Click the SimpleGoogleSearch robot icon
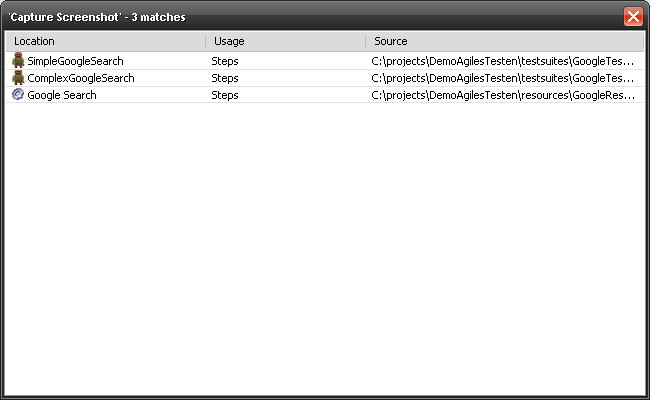Screen dimensions: 650x400 [18, 61]
